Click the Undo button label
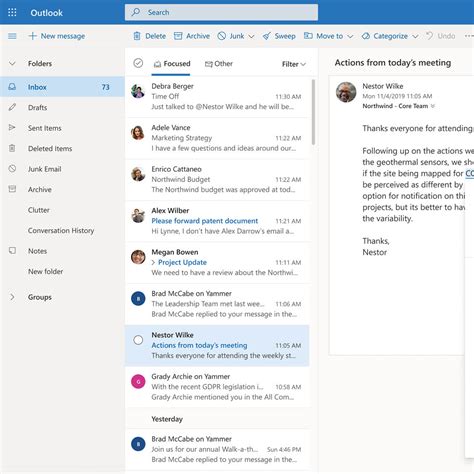Screen dimensions: 474x474 [446, 36]
